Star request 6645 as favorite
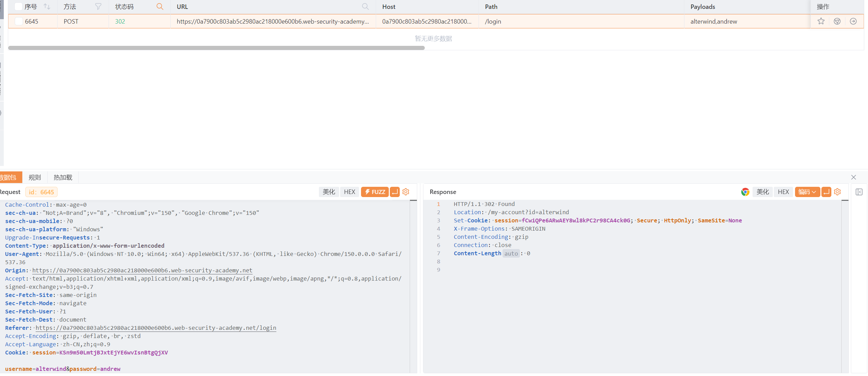 pos(821,21)
